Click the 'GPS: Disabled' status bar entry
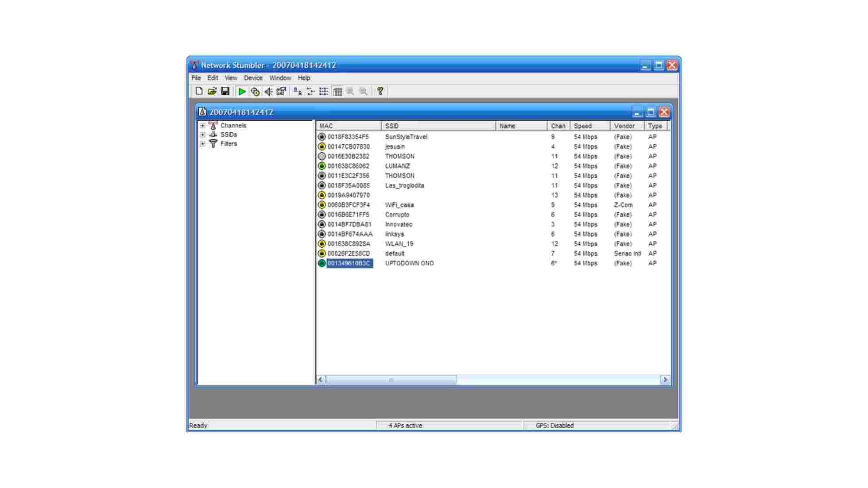Viewport: 868px width, 488px height. [555, 426]
